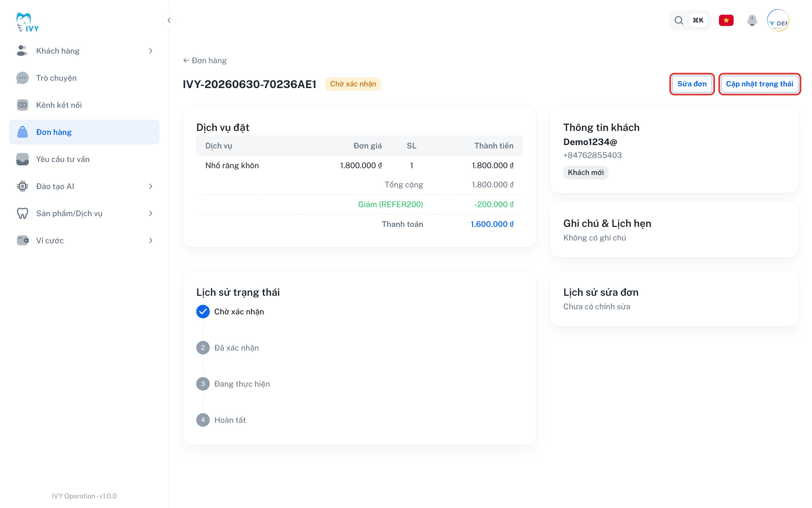812x508 pixels.
Task: Click step 2 circle for Đã xác nhận
Action: [203, 348]
